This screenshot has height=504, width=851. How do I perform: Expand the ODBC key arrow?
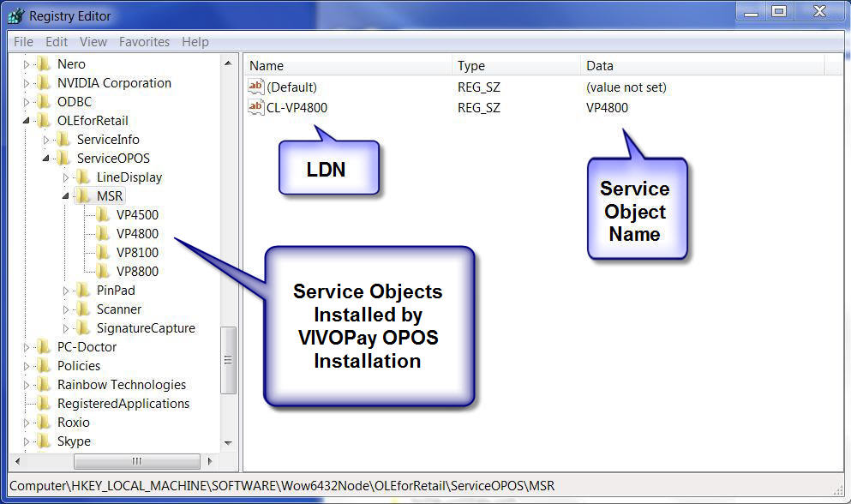[26, 102]
